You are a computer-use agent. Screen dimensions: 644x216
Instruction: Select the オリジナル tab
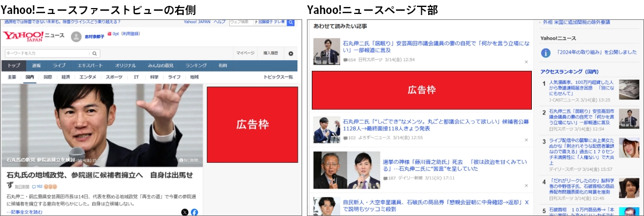pyautogui.click(x=125, y=66)
